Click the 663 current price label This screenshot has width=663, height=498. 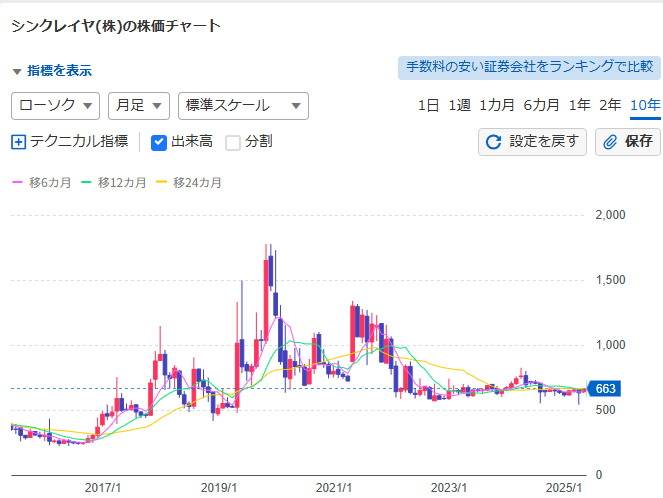[x=604, y=389]
